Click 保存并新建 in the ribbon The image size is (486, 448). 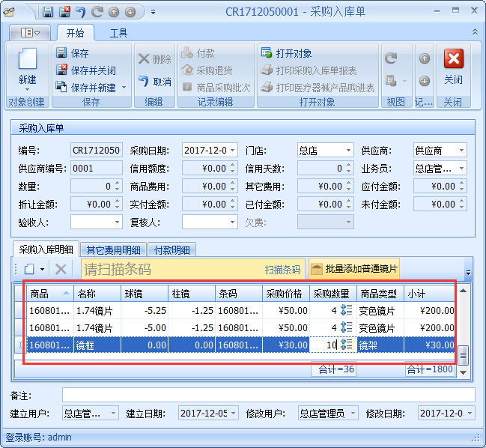[x=86, y=88]
